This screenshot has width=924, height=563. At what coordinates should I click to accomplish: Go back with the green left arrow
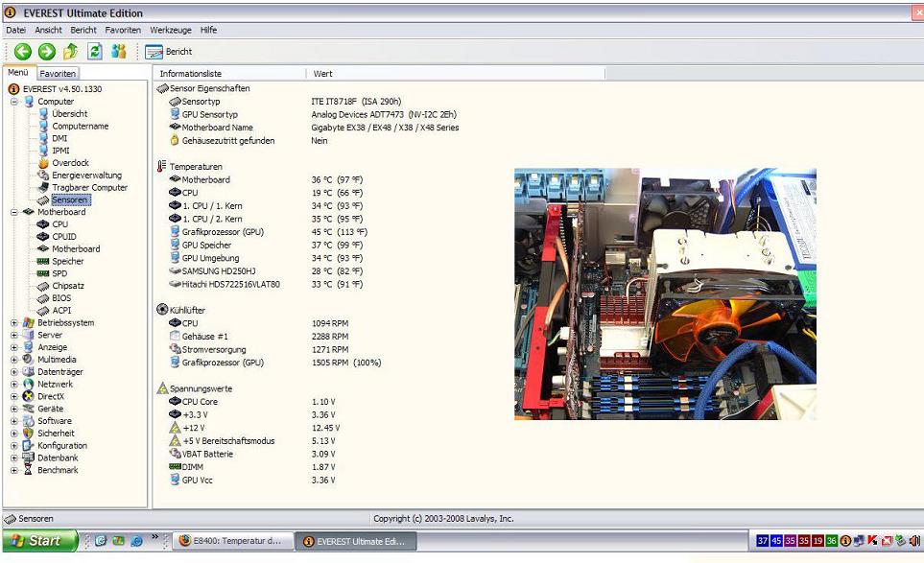tap(22, 52)
